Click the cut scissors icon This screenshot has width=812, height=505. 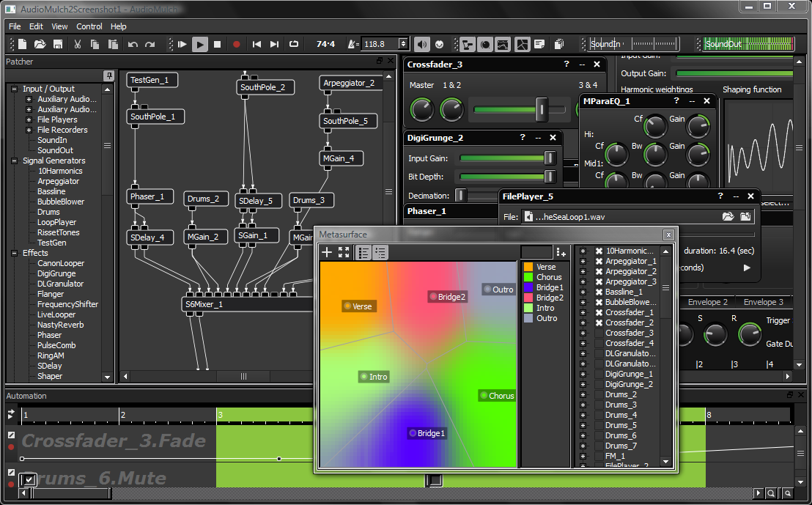pyautogui.click(x=78, y=45)
